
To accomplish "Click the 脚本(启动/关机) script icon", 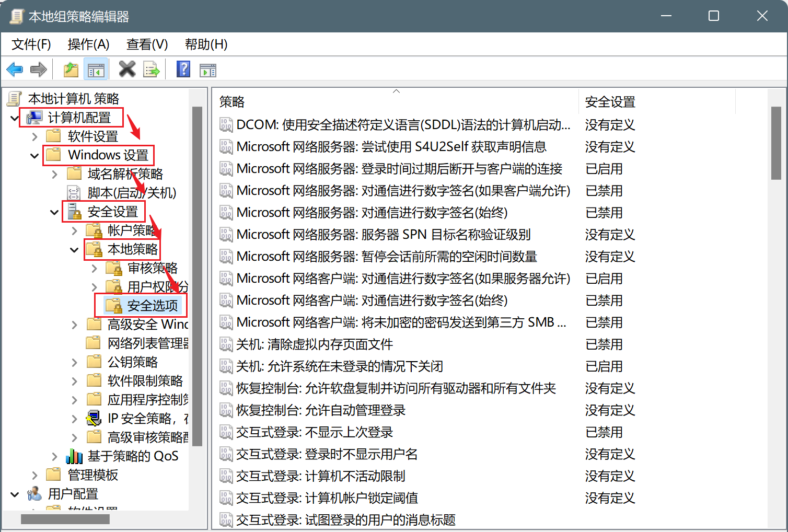I will point(74,193).
